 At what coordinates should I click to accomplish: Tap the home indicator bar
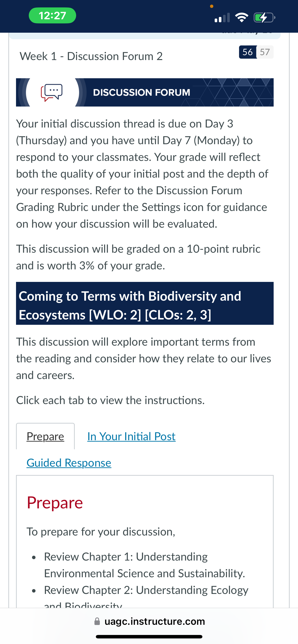[149, 637]
